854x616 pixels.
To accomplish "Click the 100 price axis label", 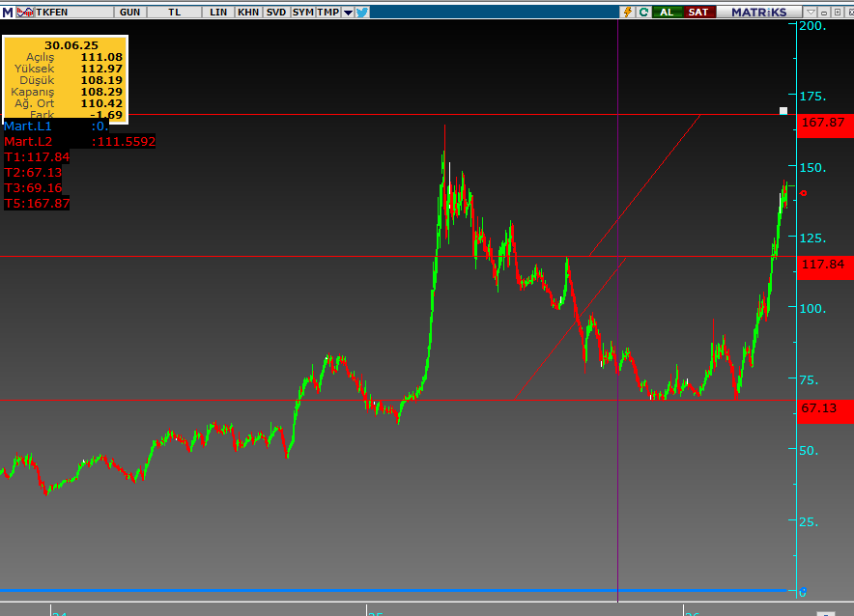I will point(812,309).
